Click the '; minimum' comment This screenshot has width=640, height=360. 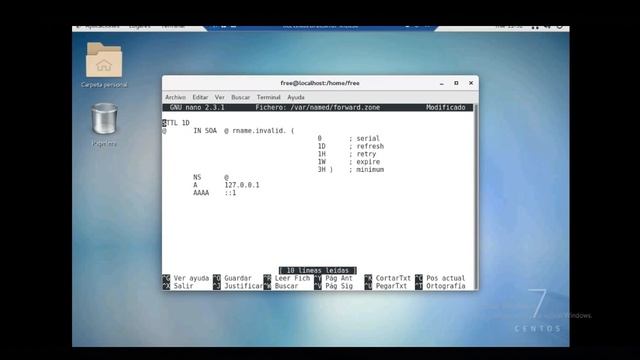[366, 169]
